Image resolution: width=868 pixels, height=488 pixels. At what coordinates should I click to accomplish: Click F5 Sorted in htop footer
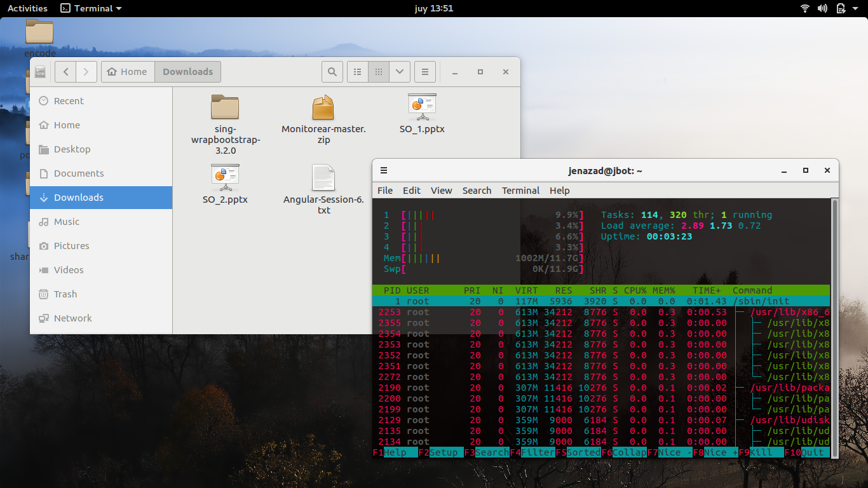(x=578, y=452)
